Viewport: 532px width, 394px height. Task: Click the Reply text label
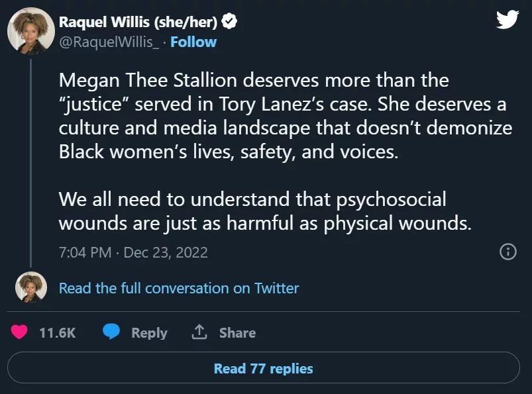pyautogui.click(x=149, y=332)
